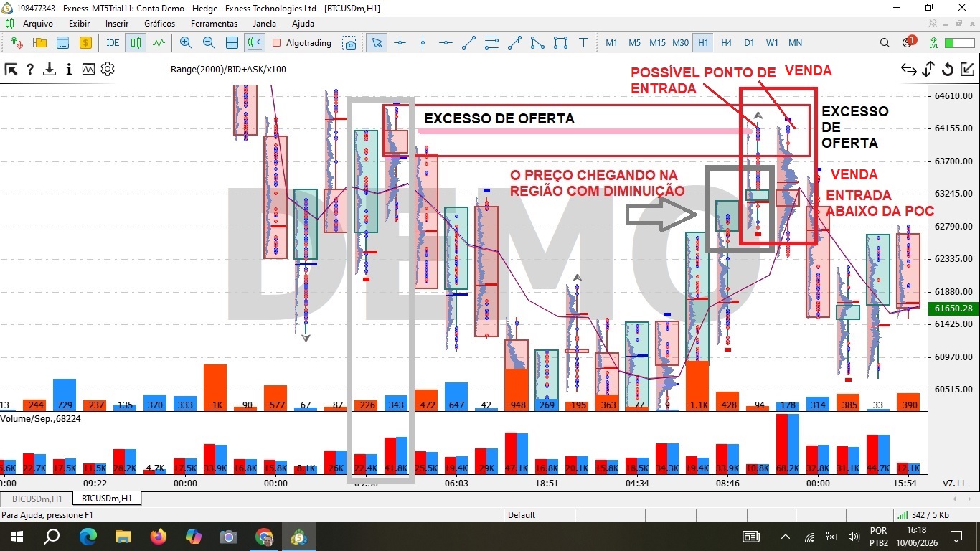This screenshot has width=980, height=551.
Task: Open the Ferramentas menu
Action: click(214, 24)
